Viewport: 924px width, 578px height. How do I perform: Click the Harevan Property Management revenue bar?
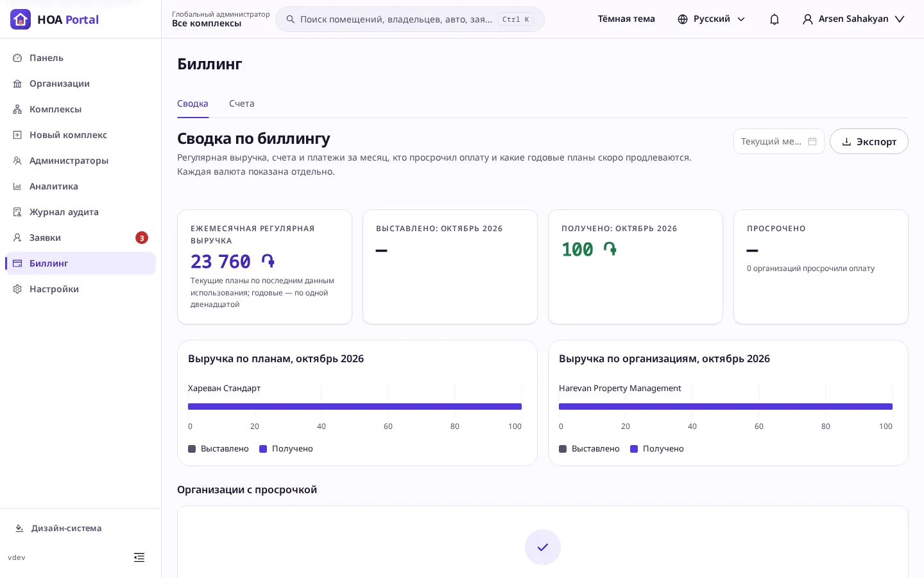[726, 407]
